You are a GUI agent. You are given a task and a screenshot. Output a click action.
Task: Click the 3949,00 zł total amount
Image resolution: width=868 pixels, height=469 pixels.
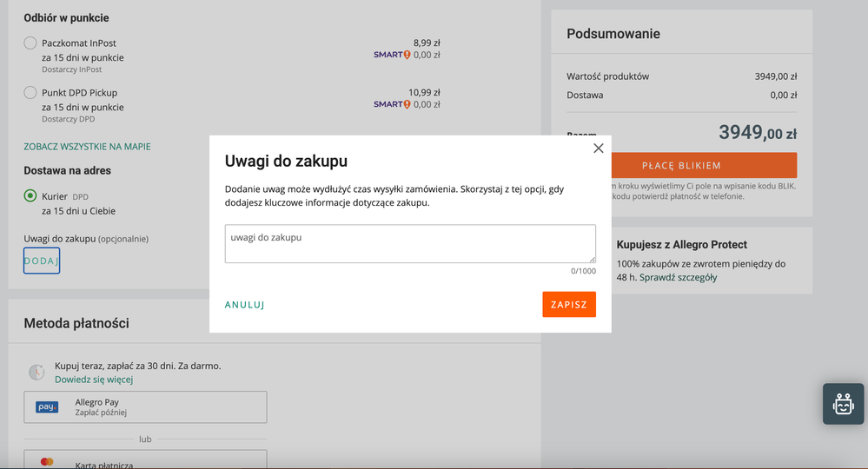758,133
